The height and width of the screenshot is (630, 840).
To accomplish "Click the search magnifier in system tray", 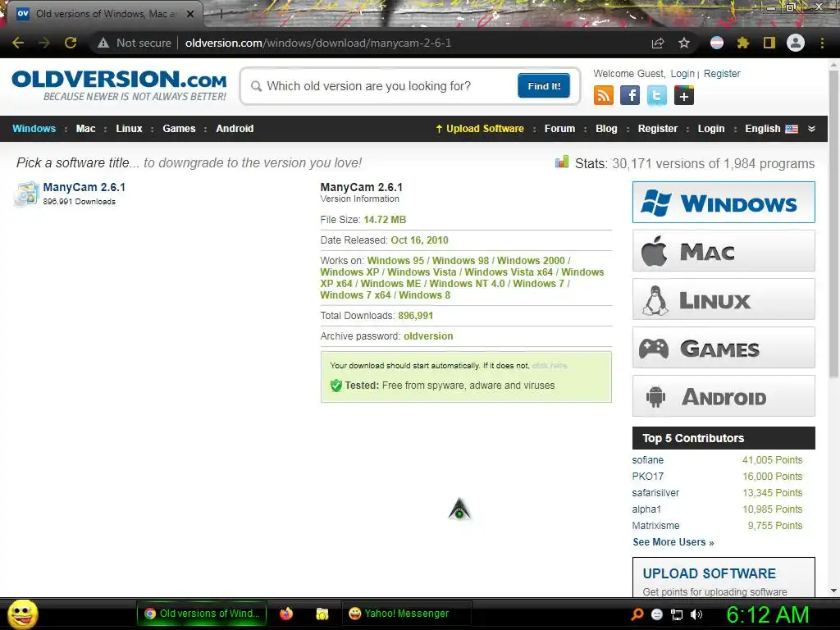I will coord(637,614).
